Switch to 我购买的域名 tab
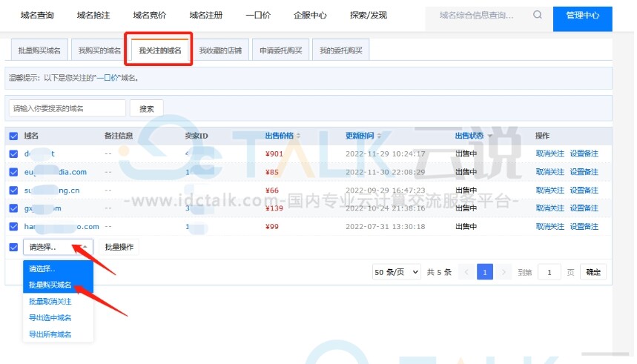The height and width of the screenshot is (364, 637). tap(99, 50)
